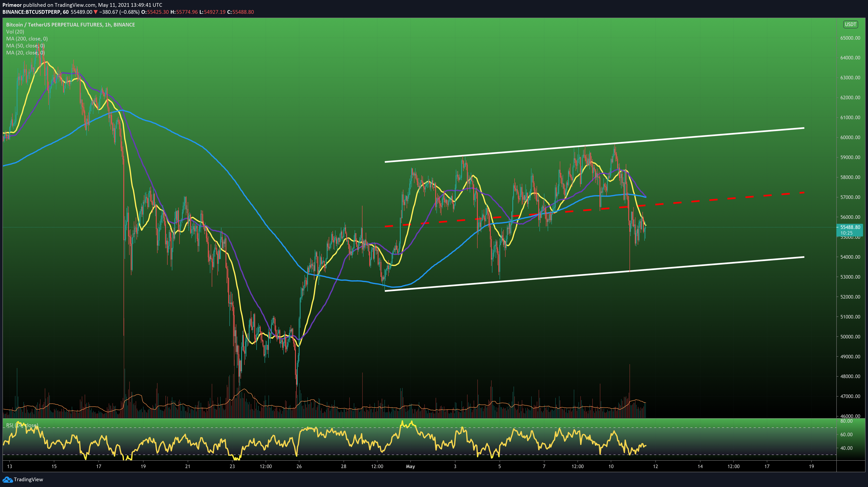This screenshot has width=868, height=487.
Task: Click the current price label 55488.80
Action: pyautogui.click(x=850, y=227)
